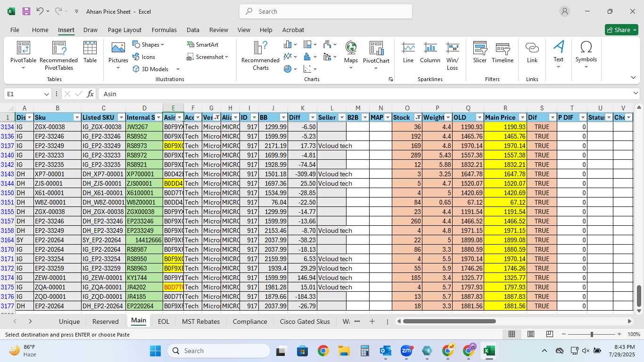Insert a Link
644x362 pixels.
click(x=532, y=52)
